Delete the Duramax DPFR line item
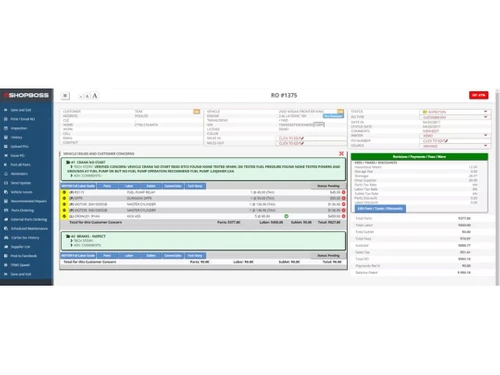The width and height of the screenshot is (500, 375). point(344,198)
